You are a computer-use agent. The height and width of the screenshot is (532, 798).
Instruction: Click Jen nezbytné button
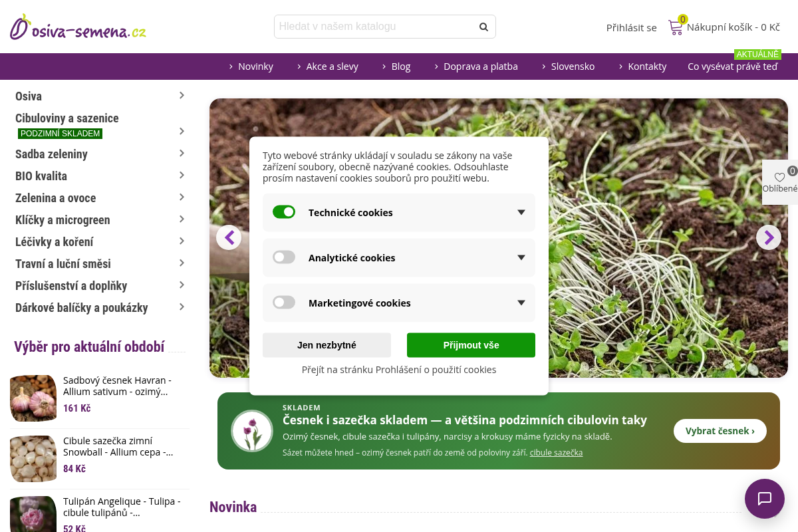point(327,345)
